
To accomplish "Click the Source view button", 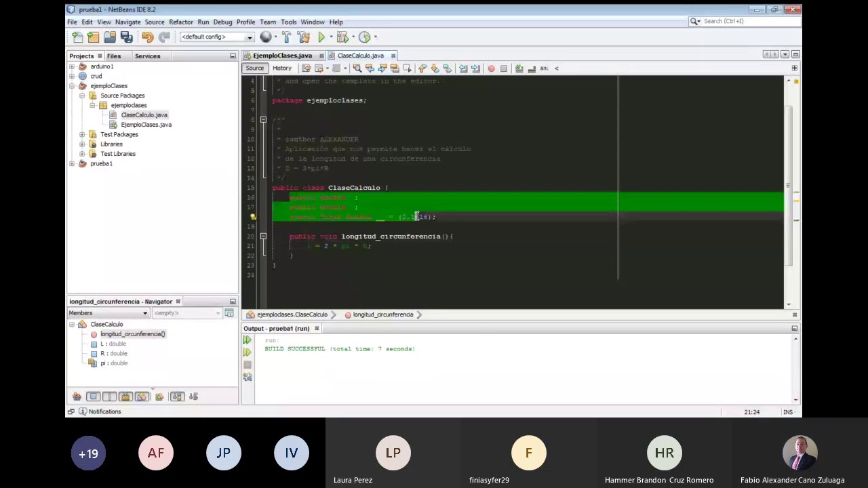I will pos(255,68).
